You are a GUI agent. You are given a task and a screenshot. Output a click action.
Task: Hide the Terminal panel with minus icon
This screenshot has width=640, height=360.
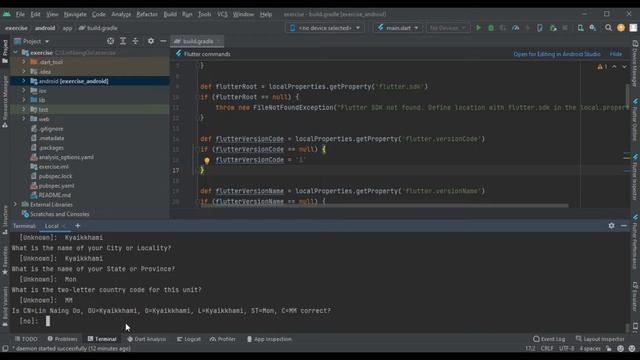tap(624, 225)
